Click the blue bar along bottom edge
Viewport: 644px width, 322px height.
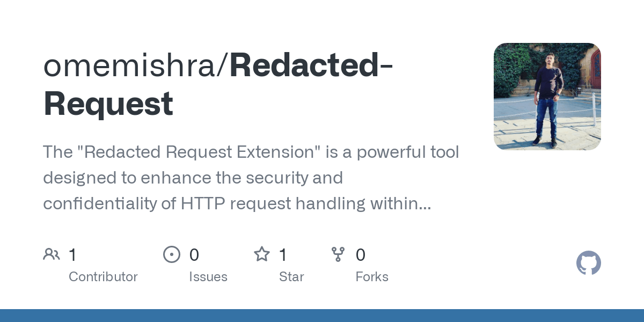322,316
